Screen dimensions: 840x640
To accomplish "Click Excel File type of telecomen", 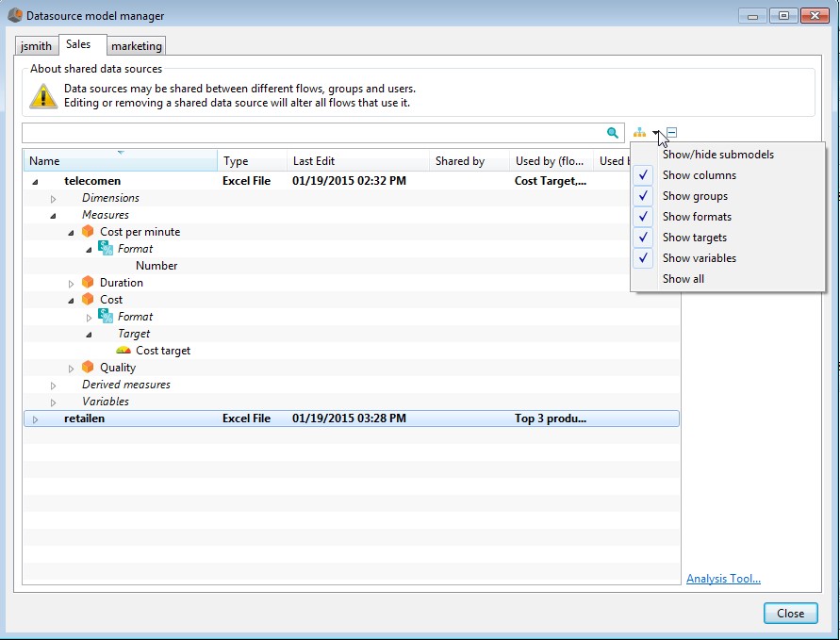I will coord(246,181).
